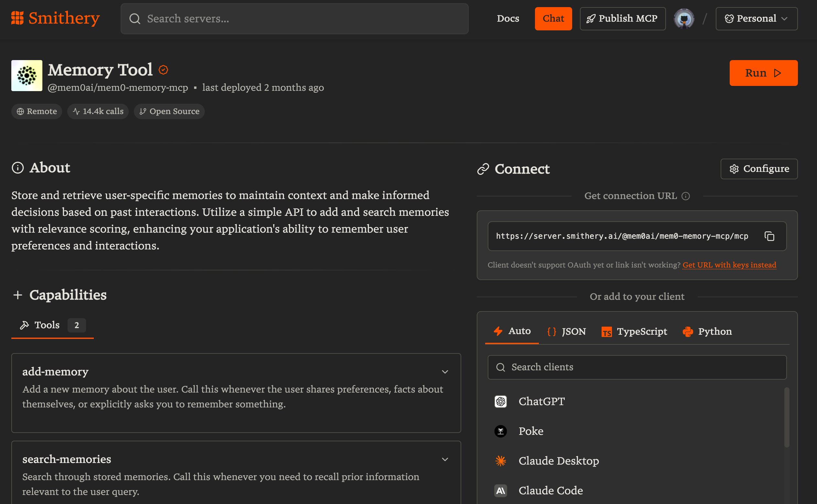This screenshot has height=504, width=817.
Task: Click Get URL with keys instead link
Action: [729, 265]
